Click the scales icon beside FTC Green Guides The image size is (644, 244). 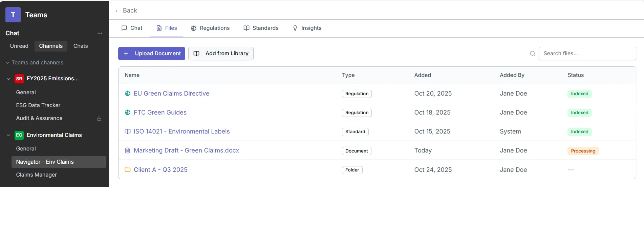coord(128,113)
